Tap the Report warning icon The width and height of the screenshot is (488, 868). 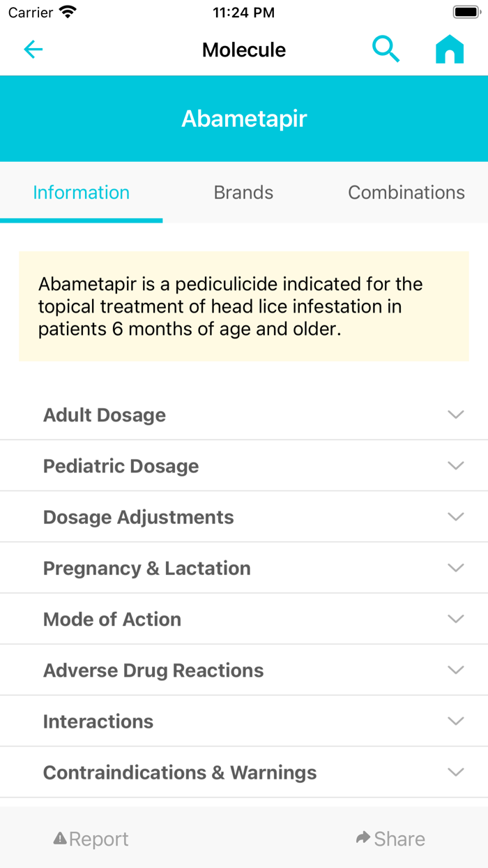[x=60, y=838]
